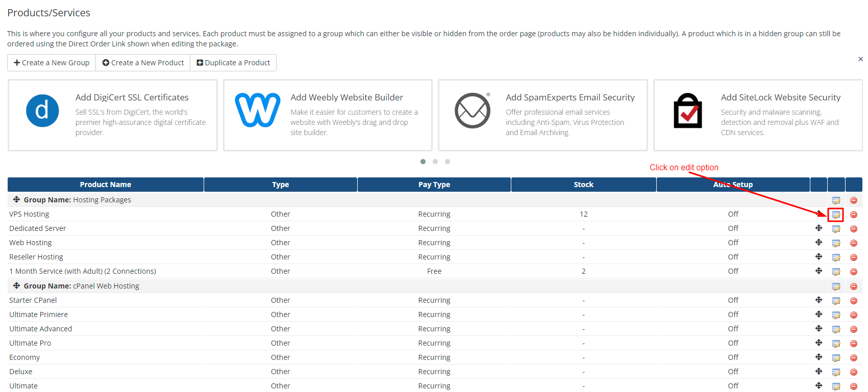Dismiss the promo cards with X

[860, 59]
